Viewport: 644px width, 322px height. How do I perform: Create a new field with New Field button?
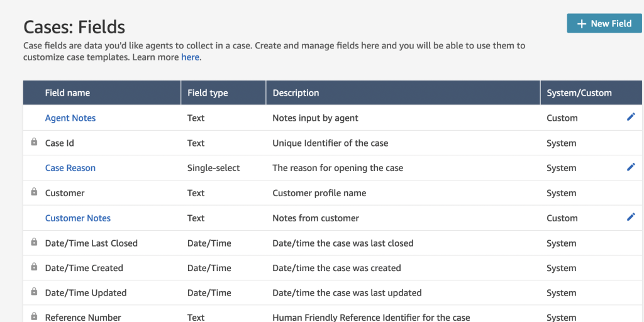point(604,24)
